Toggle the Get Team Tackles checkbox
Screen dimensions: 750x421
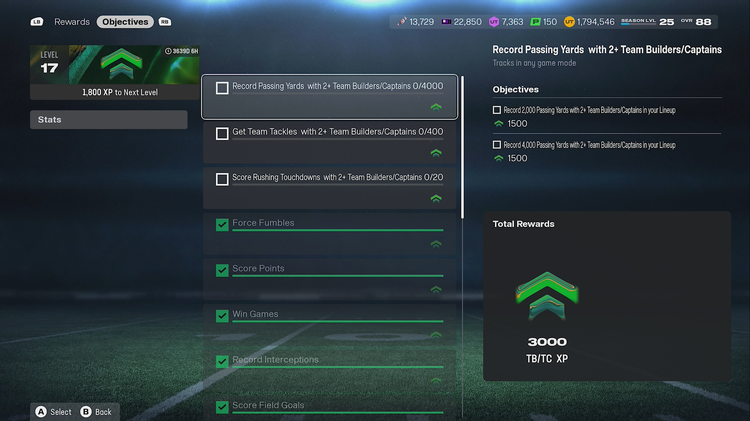pos(222,133)
